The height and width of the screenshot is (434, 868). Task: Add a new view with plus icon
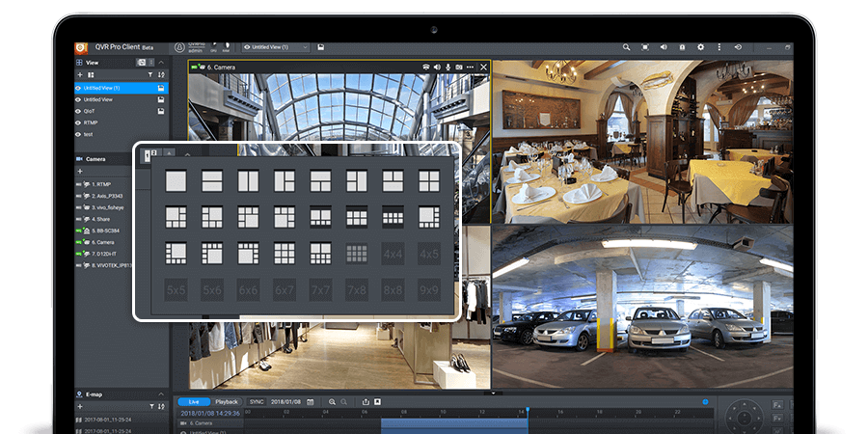click(x=80, y=74)
